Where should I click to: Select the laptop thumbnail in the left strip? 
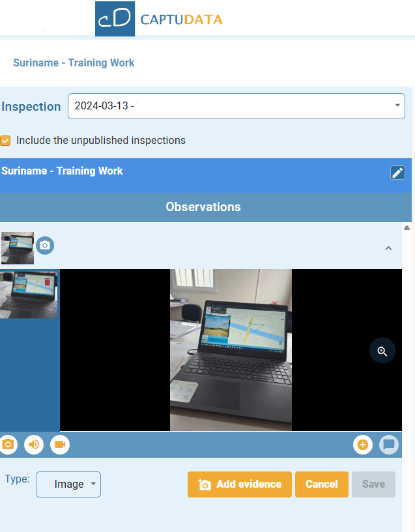coord(29,294)
